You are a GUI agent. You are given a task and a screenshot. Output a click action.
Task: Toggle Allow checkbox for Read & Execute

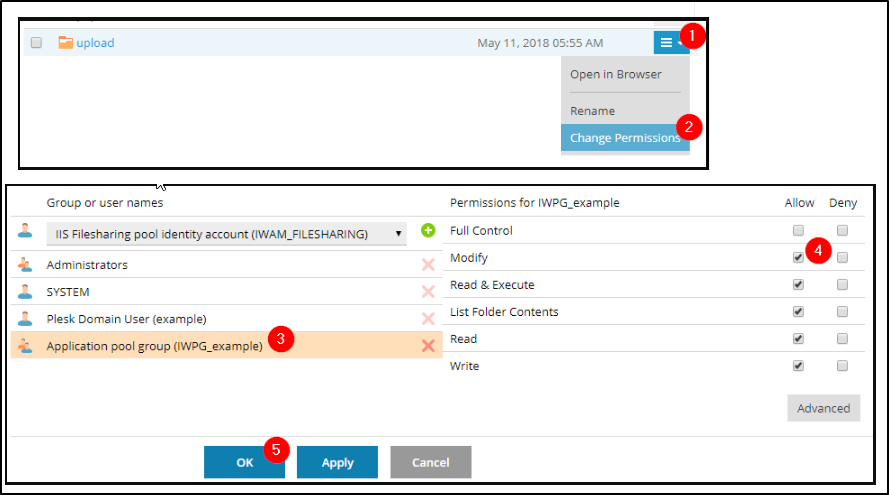[x=798, y=285]
